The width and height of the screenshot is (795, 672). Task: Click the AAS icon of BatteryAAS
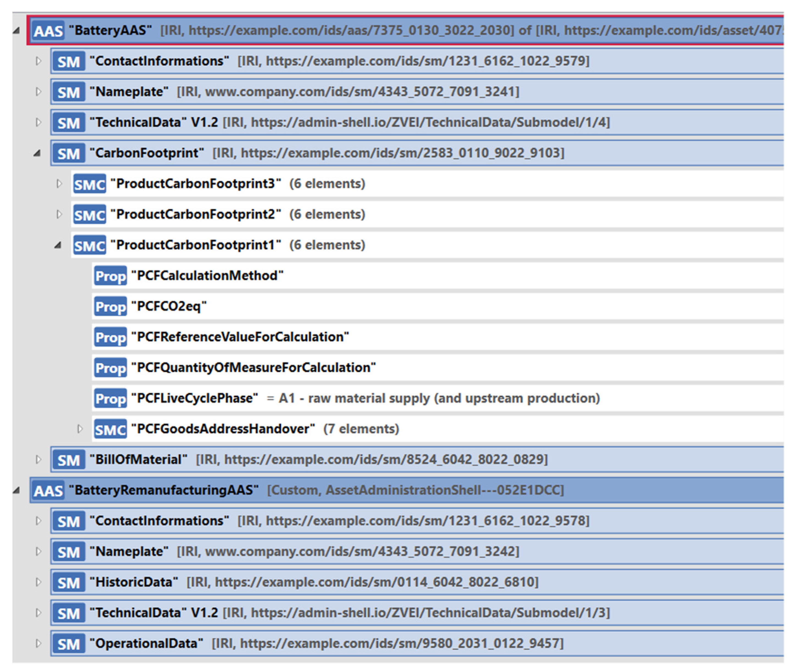pos(48,31)
